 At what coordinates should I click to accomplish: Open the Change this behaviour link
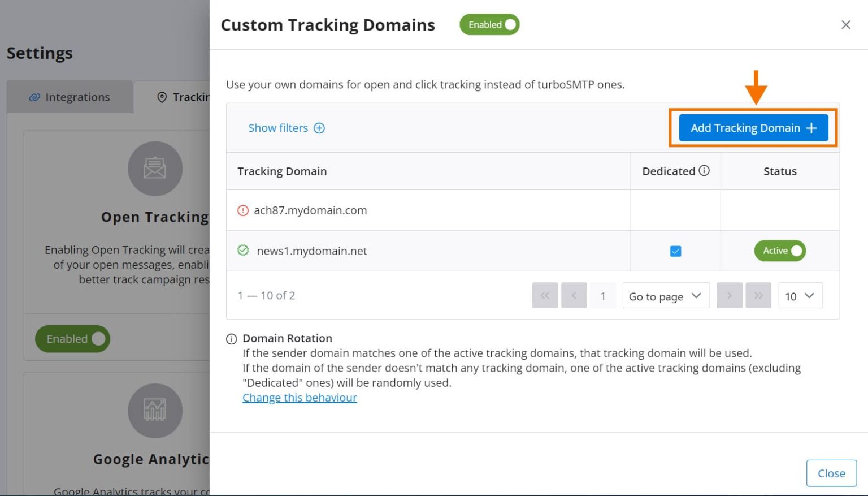299,398
